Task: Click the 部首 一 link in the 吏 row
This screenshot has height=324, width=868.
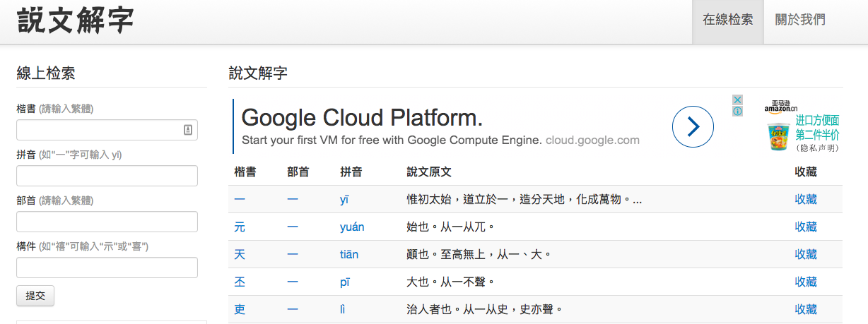Action: 293,309
